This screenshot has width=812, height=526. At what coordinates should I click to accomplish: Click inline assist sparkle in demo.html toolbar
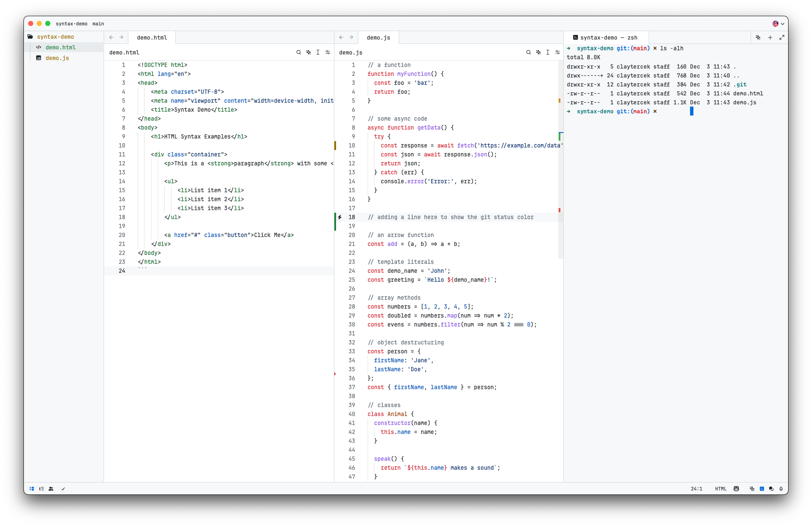point(308,52)
